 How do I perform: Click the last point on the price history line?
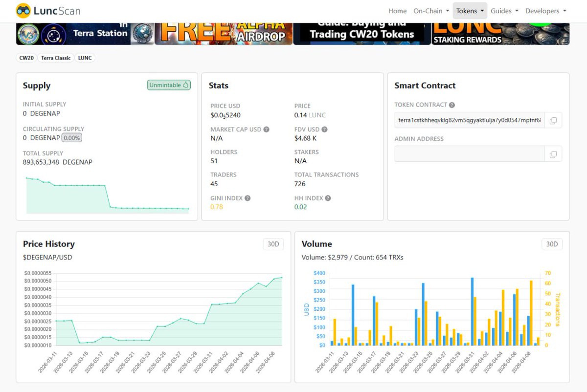pos(281,278)
